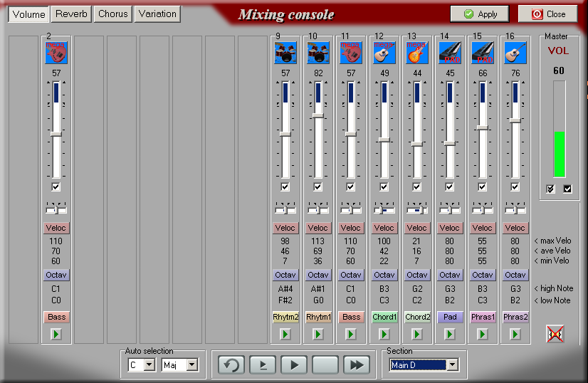Click Veloc button on channel 16
Viewport: 588px width, 383px height.
click(515, 228)
